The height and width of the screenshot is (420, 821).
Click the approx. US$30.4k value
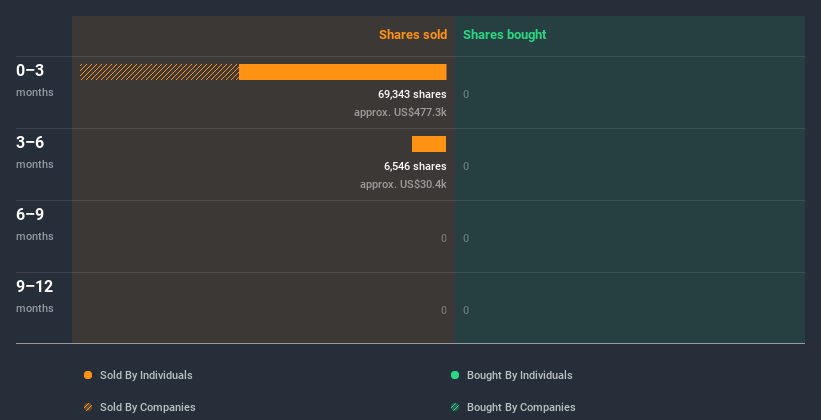tap(403, 184)
